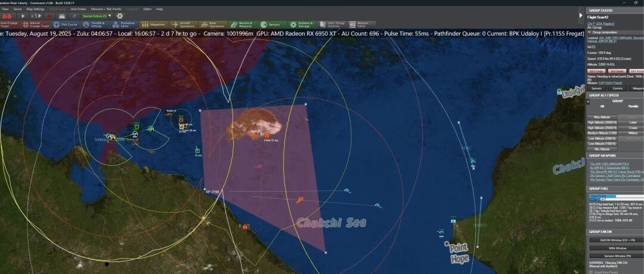Open the WRA Window
644x274 pixels.
[617, 248]
